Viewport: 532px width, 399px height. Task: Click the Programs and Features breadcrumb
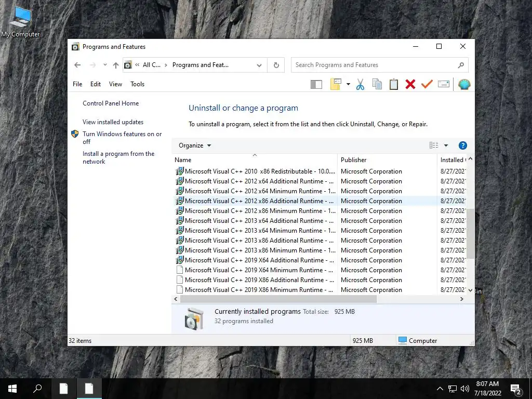[200, 65]
